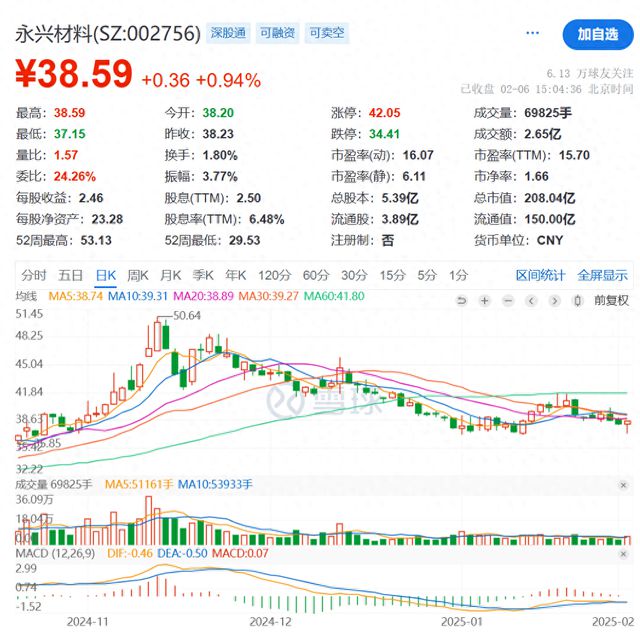Viewport: 640px width, 636px height.
Task: Close the 成交量 volume indicator panel
Action: (623, 485)
